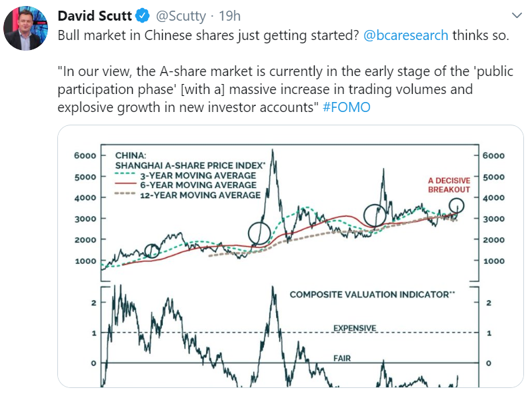The image size is (532, 396).
Task: Open the David Scutt display name
Action: pyautogui.click(x=95, y=15)
